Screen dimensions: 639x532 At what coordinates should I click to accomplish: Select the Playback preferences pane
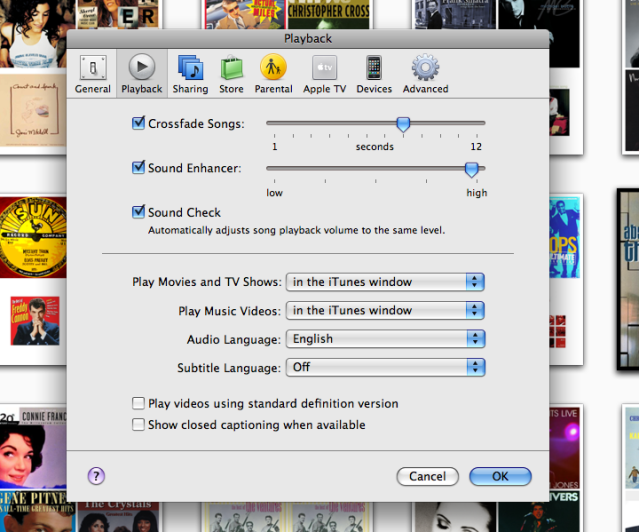[x=142, y=74]
